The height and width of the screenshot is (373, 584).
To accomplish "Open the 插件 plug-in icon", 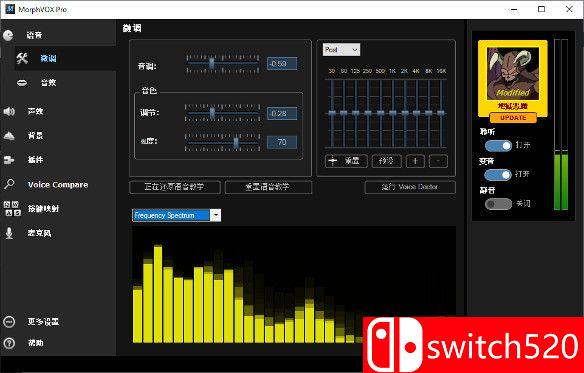I will tap(9, 160).
